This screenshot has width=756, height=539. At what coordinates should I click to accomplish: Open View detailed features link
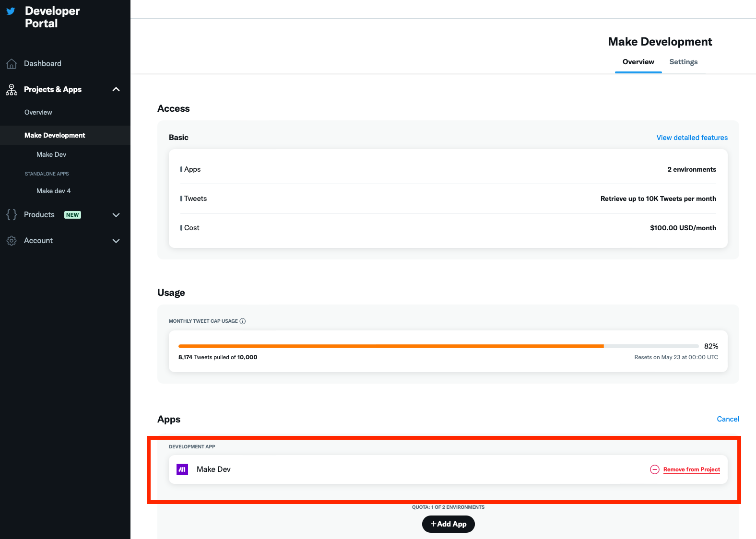click(692, 138)
